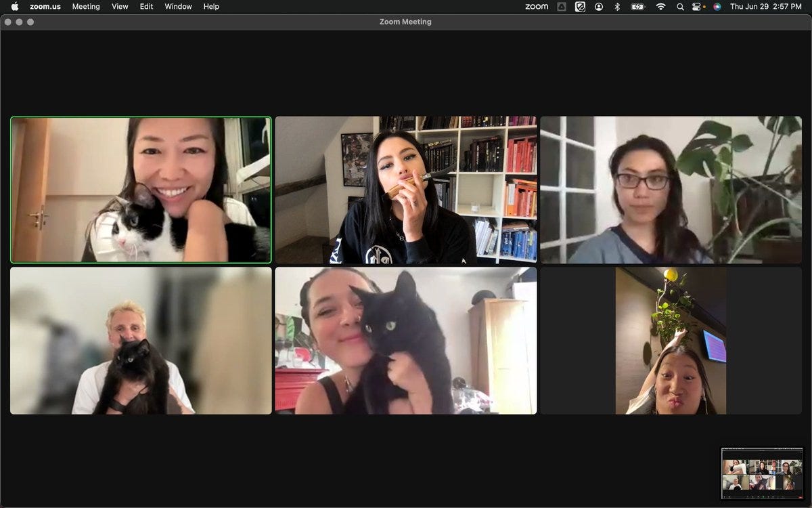Open Spotlight search
Screen dimensions: 812x508
pos(680,6)
